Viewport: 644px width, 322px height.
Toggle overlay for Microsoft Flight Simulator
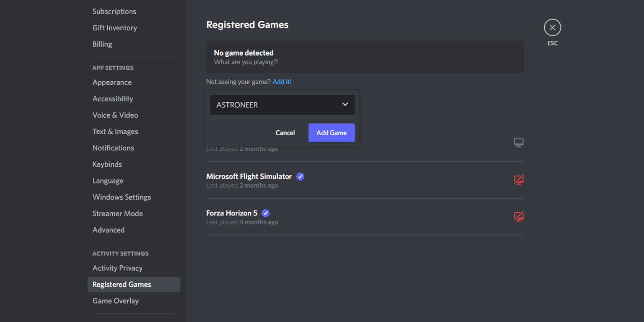click(x=518, y=180)
